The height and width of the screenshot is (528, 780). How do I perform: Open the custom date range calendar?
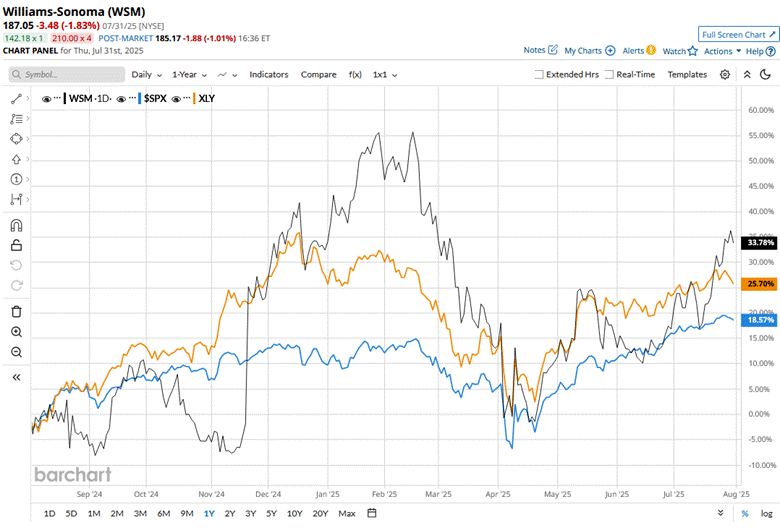[x=372, y=513]
